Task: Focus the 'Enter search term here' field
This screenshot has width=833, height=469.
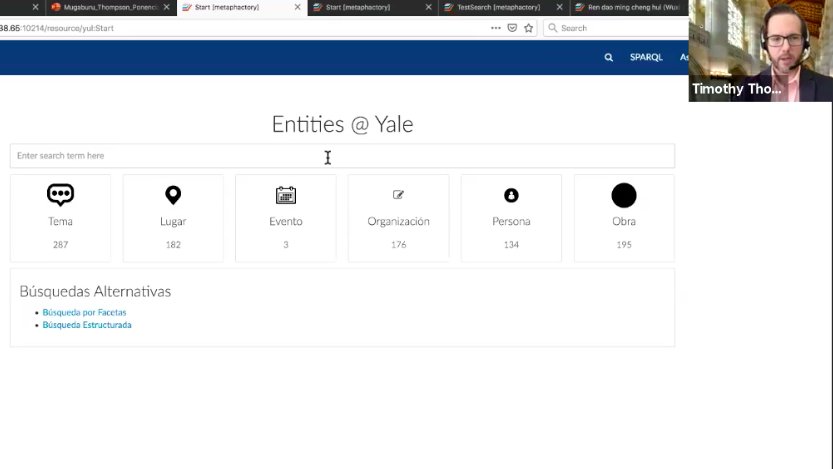Action: (342, 156)
